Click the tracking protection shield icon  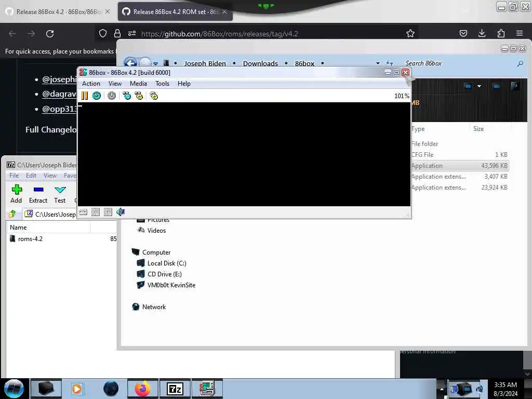(103, 33)
